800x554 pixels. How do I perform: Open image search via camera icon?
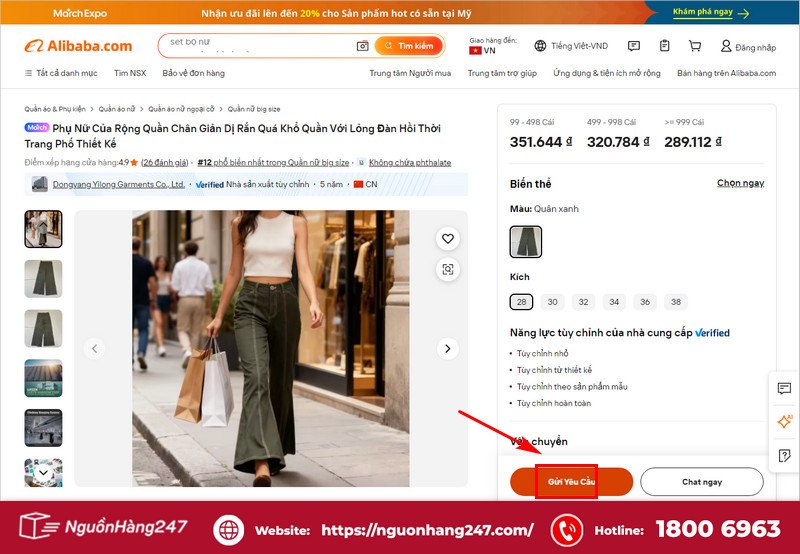[362, 46]
